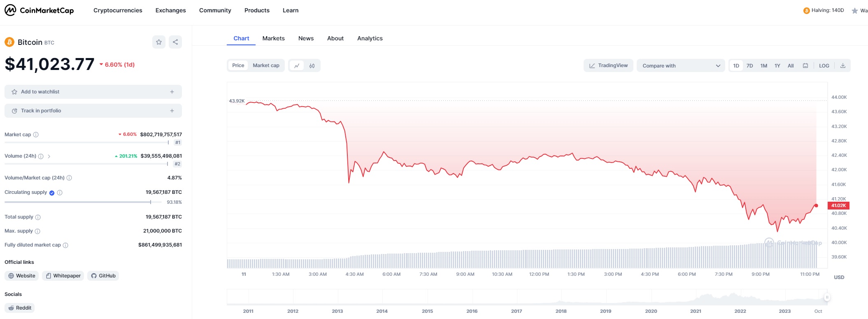Download chart data with download icon

pyautogui.click(x=843, y=65)
